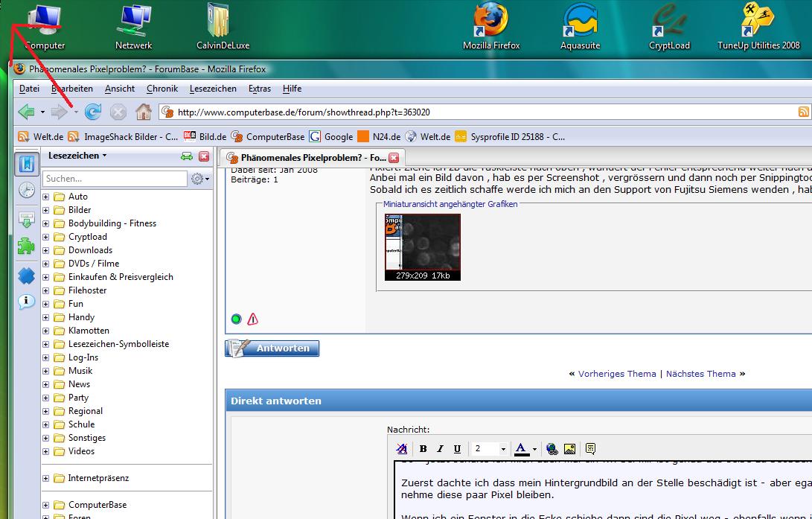Open the Lesezeichen sidebar title dropdown
Screen dimensions: 812x519
pos(77,156)
